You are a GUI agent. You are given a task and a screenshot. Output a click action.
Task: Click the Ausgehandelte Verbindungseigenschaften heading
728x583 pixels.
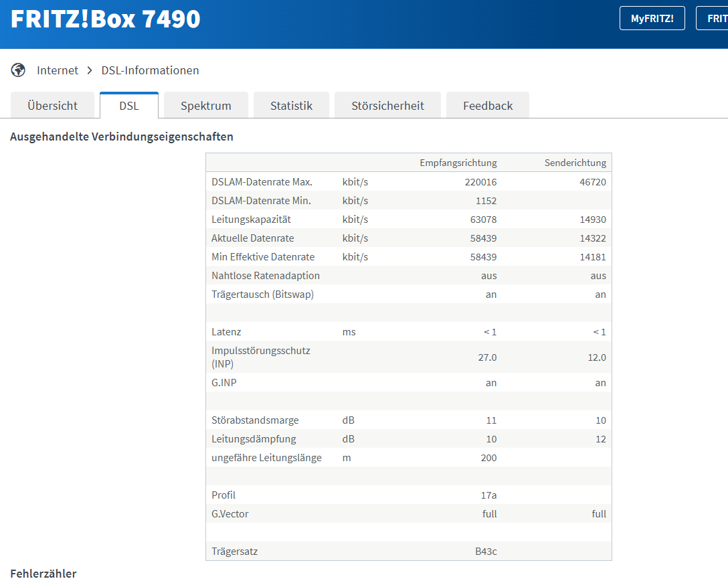[x=122, y=137]
